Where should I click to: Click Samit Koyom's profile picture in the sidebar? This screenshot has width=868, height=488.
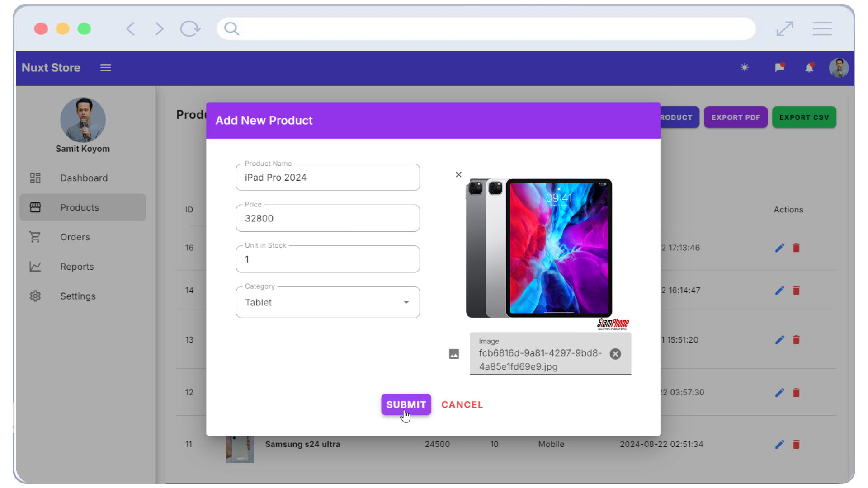[83, 120]
